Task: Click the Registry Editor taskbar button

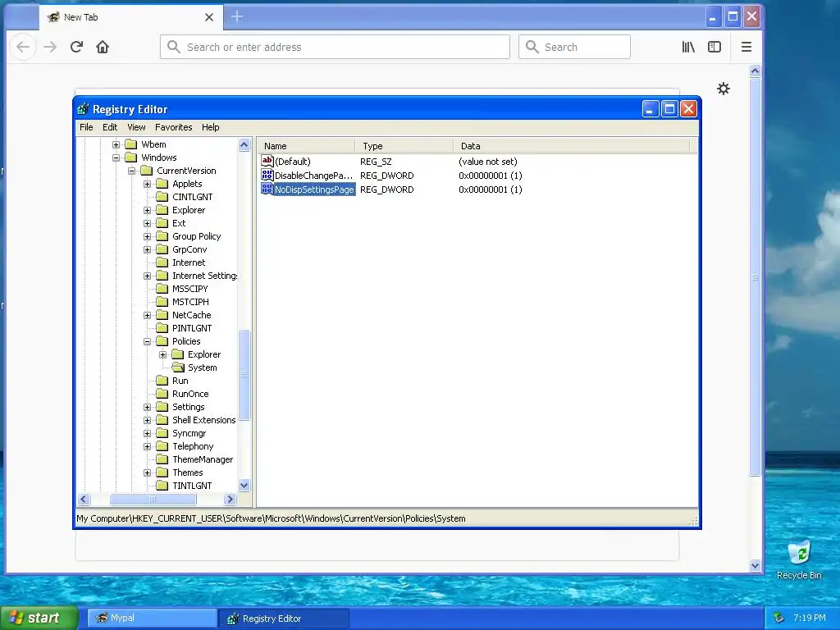Action: [285, 619]
